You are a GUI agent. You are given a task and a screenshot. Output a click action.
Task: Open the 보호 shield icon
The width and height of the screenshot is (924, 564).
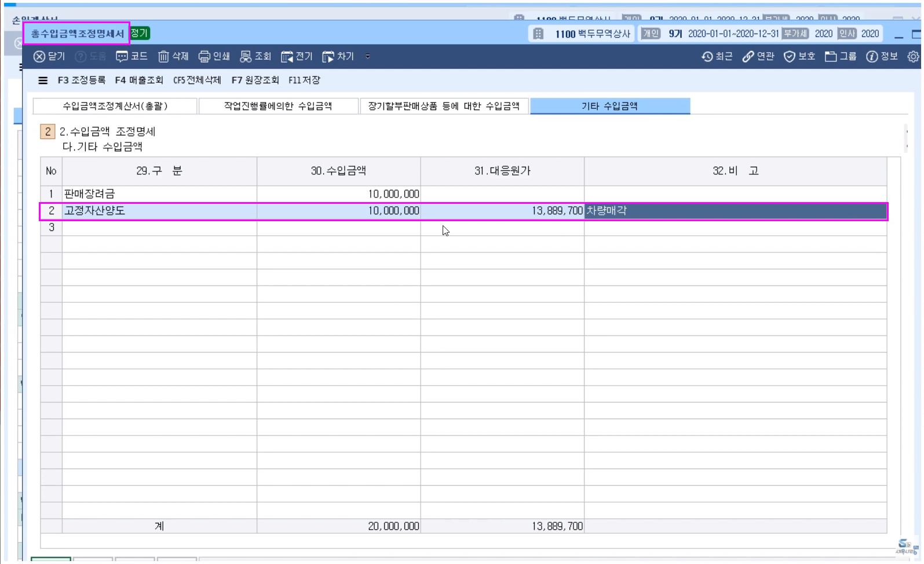pos(790,57)
